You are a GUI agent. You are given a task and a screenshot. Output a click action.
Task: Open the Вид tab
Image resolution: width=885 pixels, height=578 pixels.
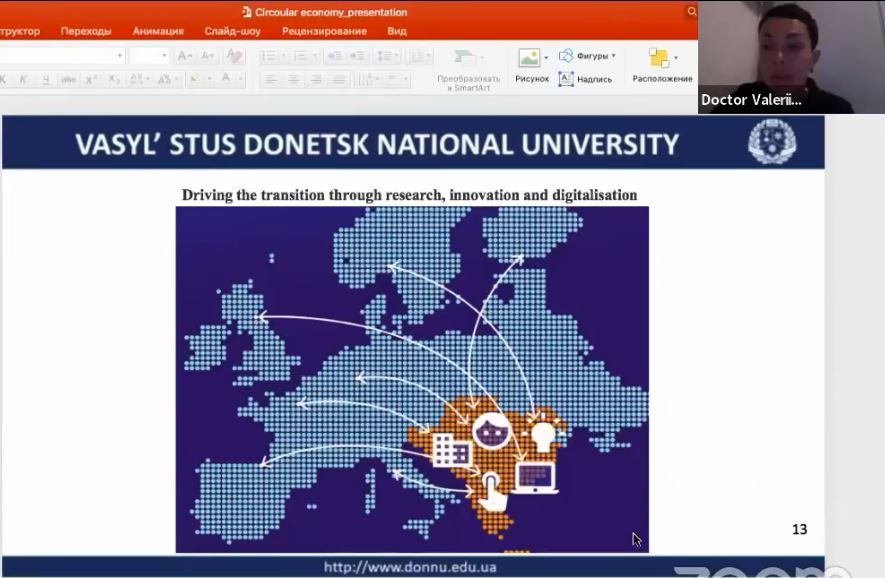point(397,31)
